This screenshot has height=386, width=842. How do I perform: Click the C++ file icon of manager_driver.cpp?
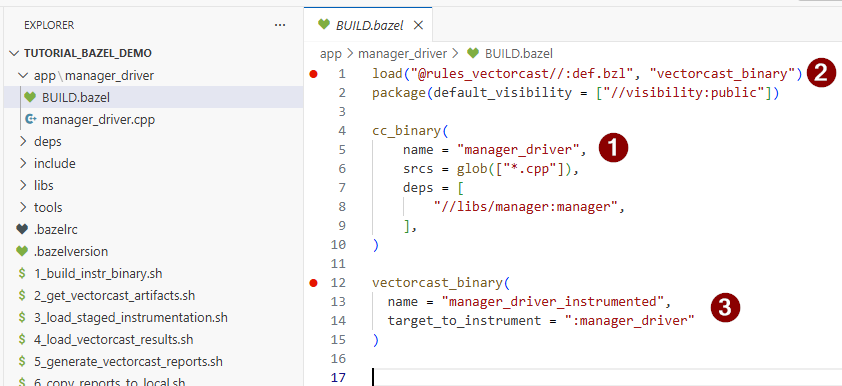coord(31,119)
